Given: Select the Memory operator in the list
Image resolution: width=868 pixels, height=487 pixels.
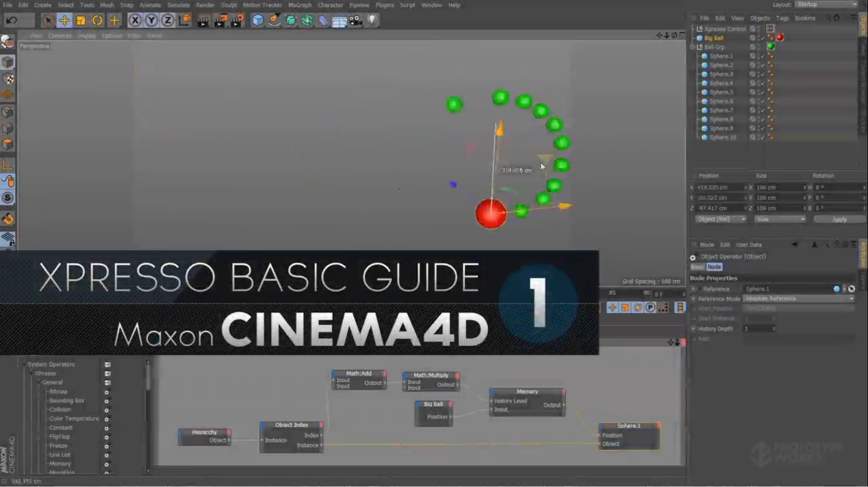Looking at the screenshot, I should [x=60, y=464].
